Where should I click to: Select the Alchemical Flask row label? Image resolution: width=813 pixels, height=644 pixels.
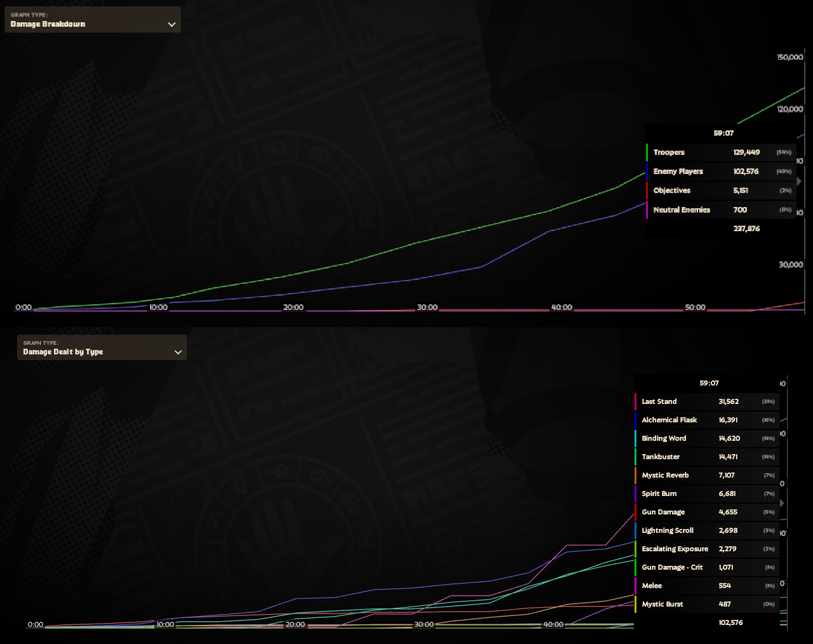[669, 420]
